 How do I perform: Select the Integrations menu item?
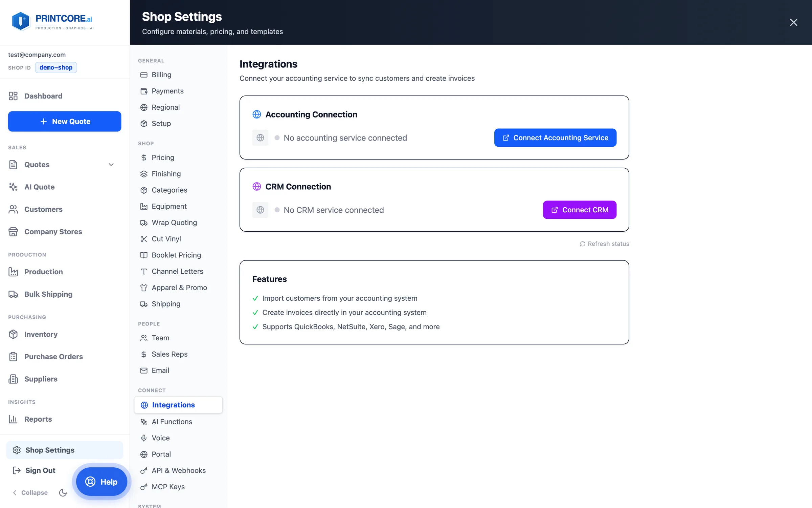pyautogui.click(x=178, y=405)
